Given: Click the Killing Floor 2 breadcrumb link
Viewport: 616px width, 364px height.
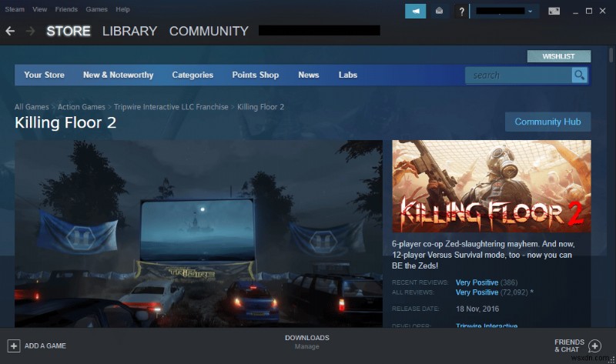Looking at the screenshot, I should tap(260, 107).
